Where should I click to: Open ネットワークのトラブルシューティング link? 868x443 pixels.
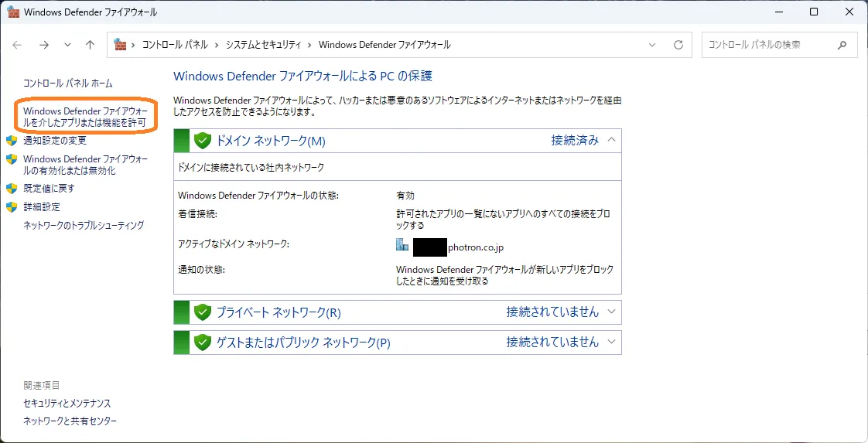[x=84, y=226]
